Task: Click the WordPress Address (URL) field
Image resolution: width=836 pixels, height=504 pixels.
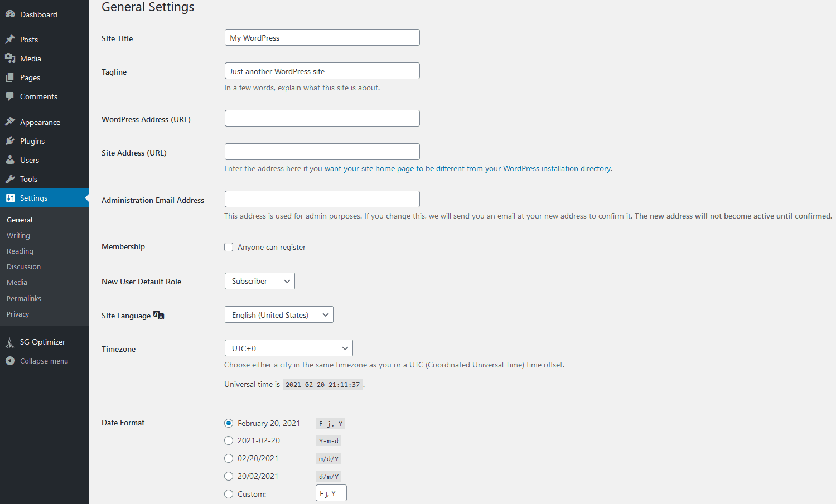Action: coord(322,118)
